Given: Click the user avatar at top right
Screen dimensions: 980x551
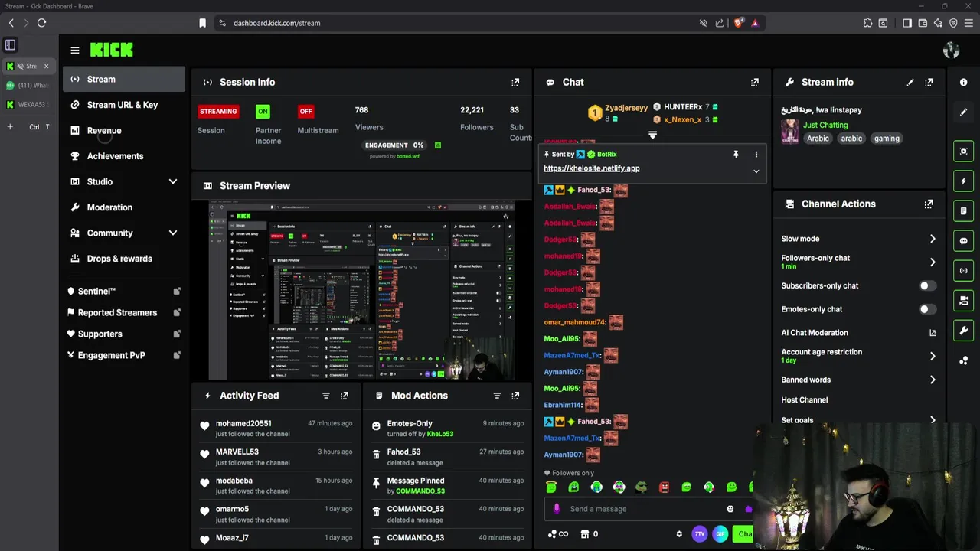Looking at the screenshot, I should (952, 51).
